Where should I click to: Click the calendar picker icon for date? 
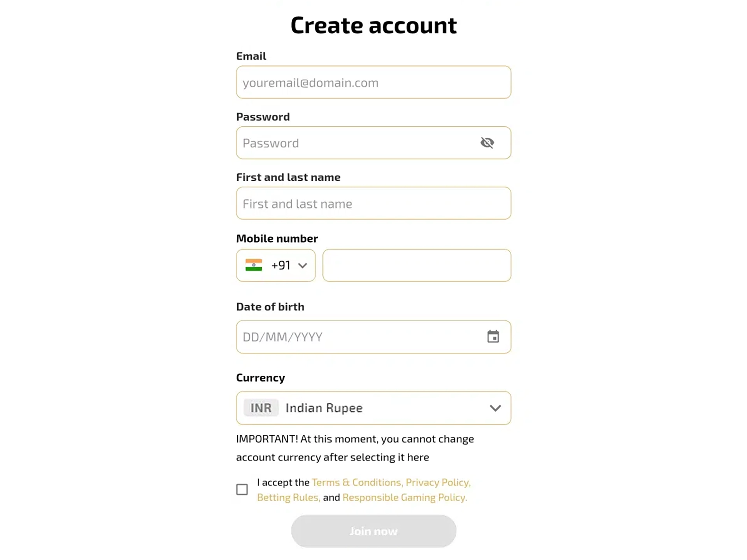pos(493,336)
